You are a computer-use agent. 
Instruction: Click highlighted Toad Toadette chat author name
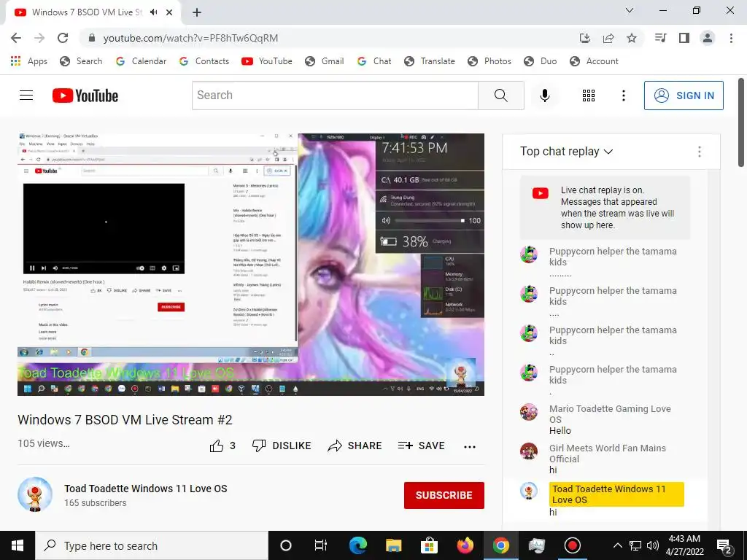[x=616, y=494]
